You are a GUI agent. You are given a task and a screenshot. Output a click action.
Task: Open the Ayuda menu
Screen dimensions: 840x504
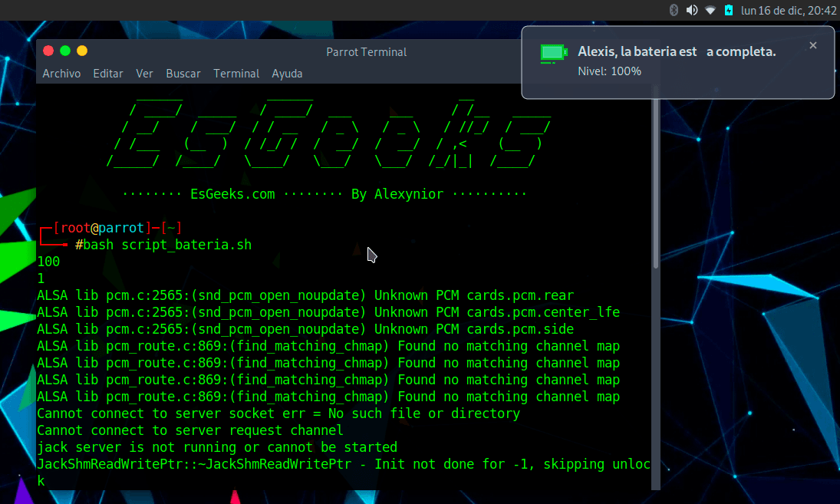click(287, 74)
